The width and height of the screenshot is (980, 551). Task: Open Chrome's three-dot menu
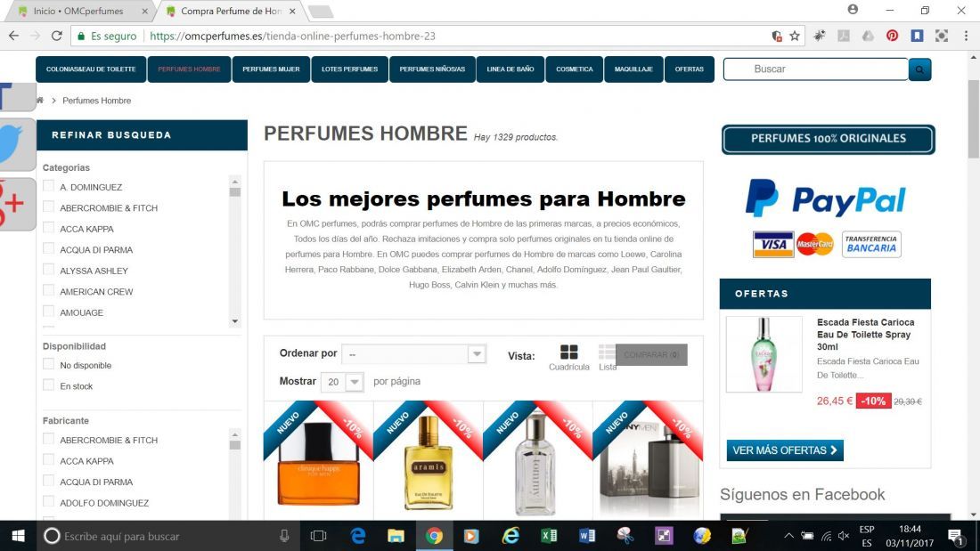click(x=966, y=36)
